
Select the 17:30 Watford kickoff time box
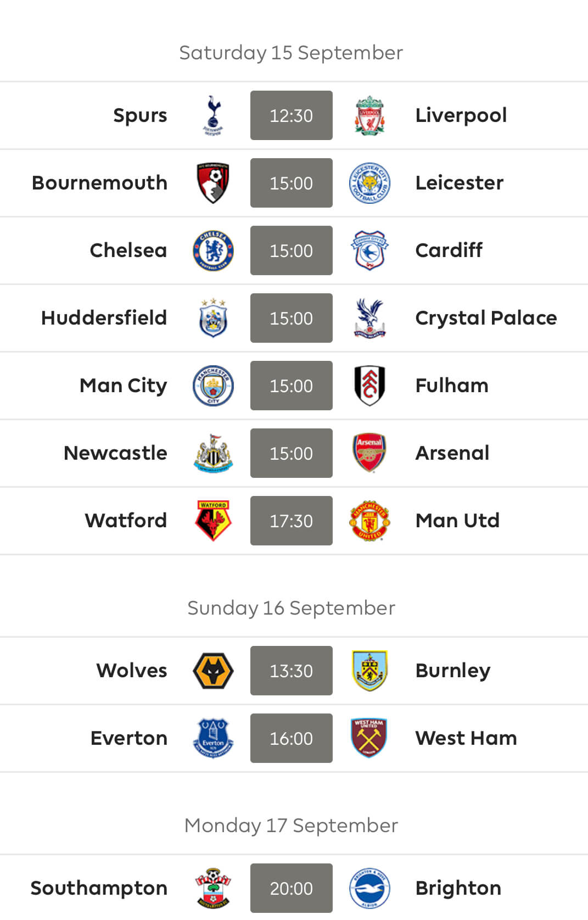pyautogui.click(x=292, y=521)
